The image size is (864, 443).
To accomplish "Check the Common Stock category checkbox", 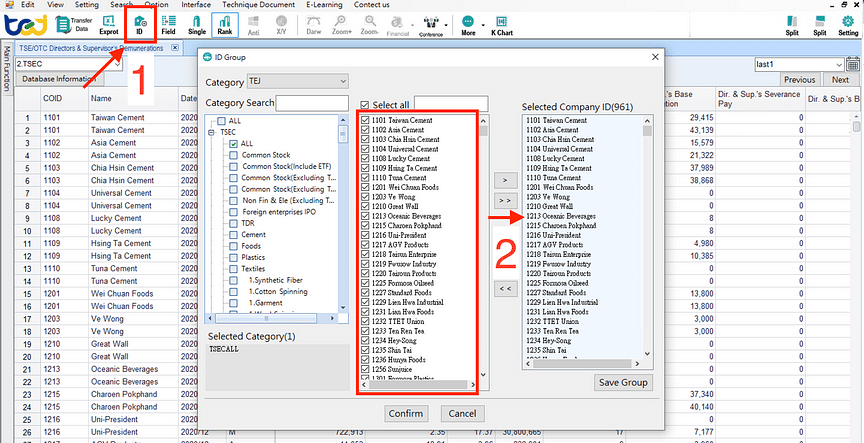I will coord(234,155).
